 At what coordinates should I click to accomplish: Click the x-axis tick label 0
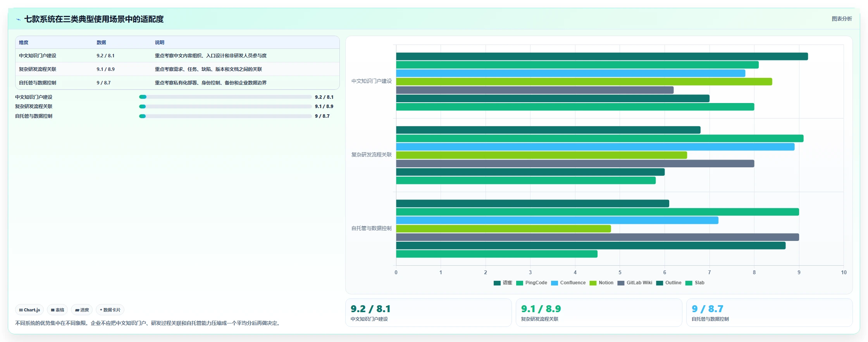396,273
